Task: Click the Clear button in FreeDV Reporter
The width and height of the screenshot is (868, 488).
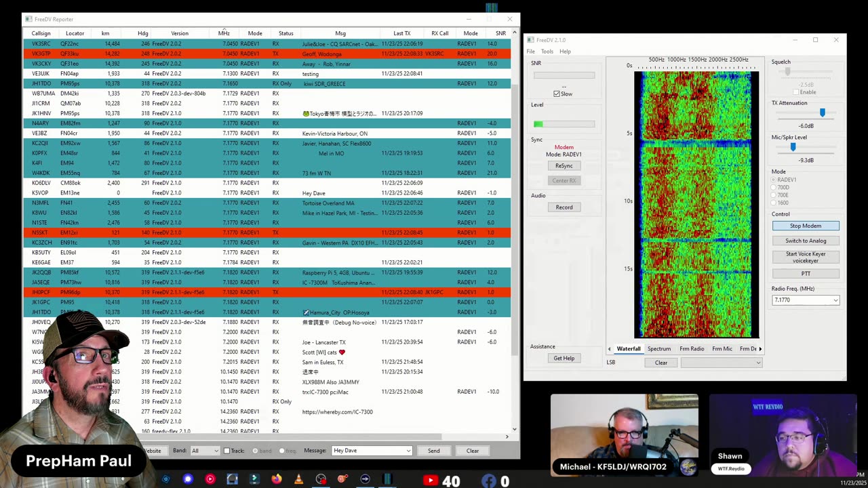Action: click(473, 451)
